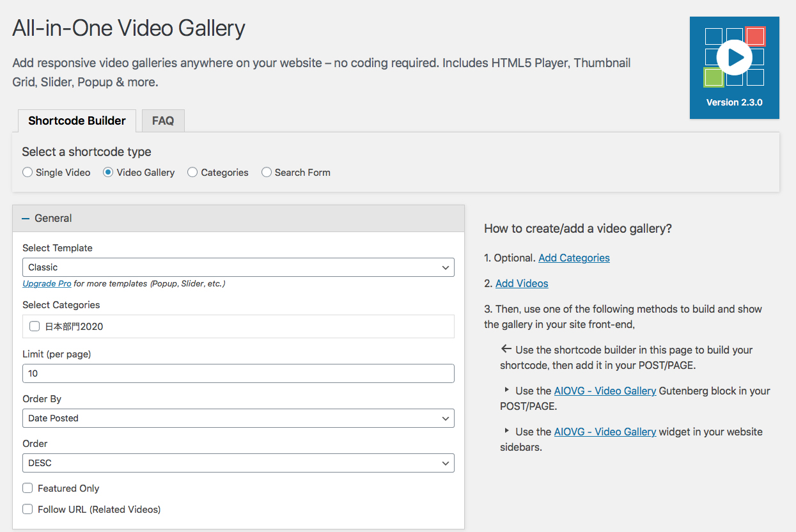This screenshot has width=796, height=532.
Task: Choose the Video Gallery shortcode type
Action: click(108, 173)
